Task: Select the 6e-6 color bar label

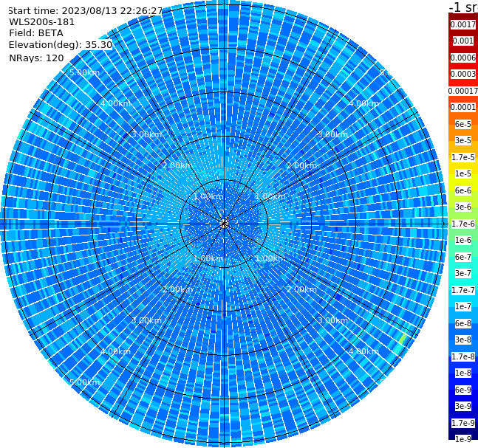Action: point(463,190)
